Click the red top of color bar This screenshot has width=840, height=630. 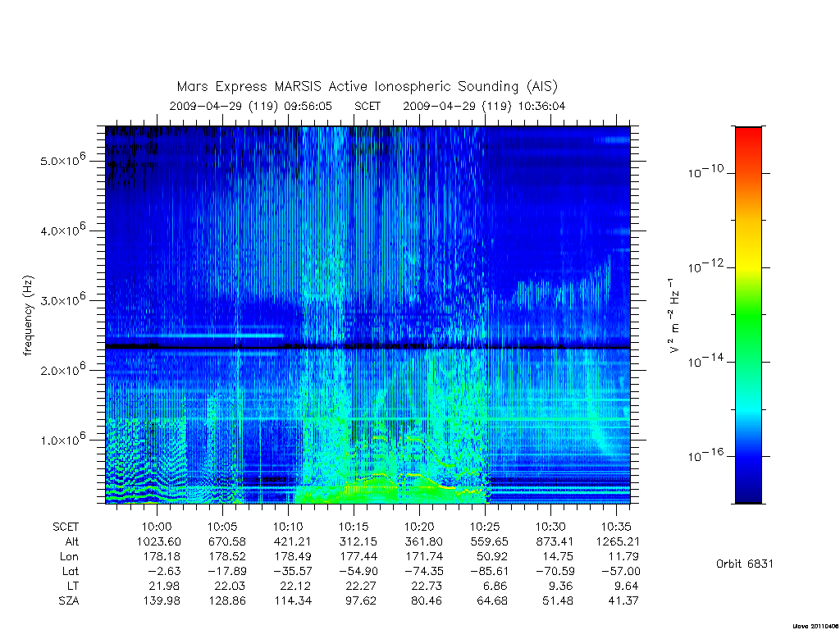click(x=748, y=140)
